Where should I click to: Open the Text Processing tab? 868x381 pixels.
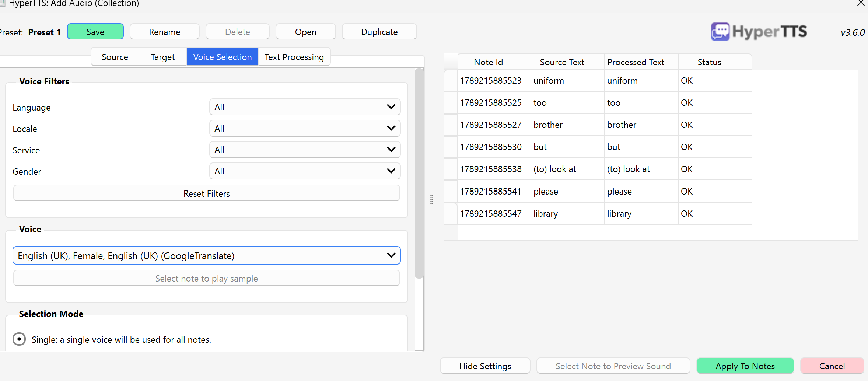click(x=294, y=57)
